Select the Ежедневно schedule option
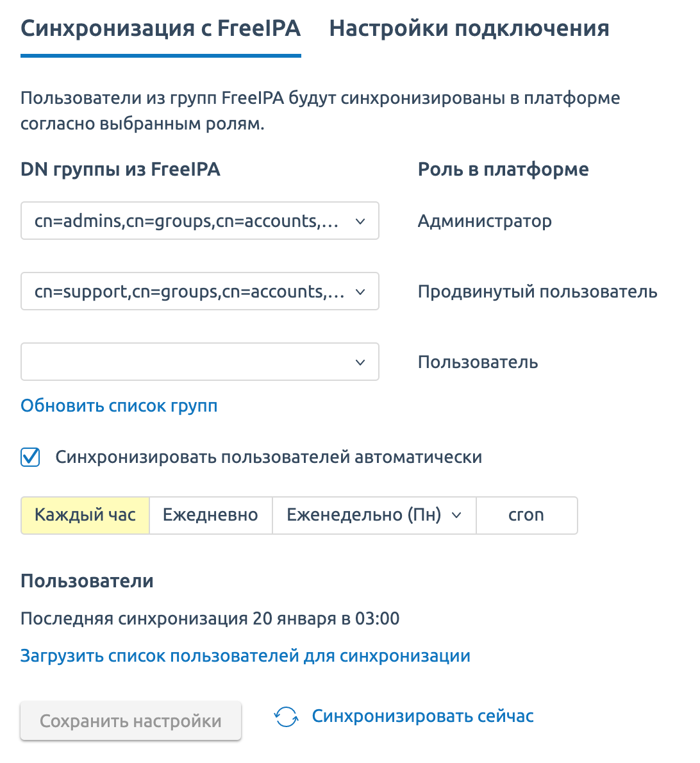 pos(211,516)
